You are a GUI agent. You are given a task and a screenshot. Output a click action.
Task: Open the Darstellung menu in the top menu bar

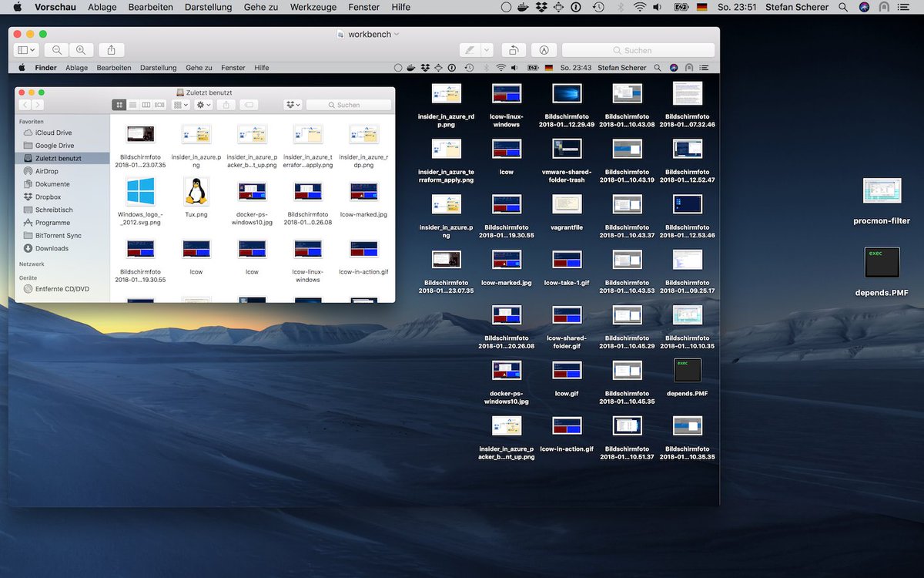[x=208, y=7]
